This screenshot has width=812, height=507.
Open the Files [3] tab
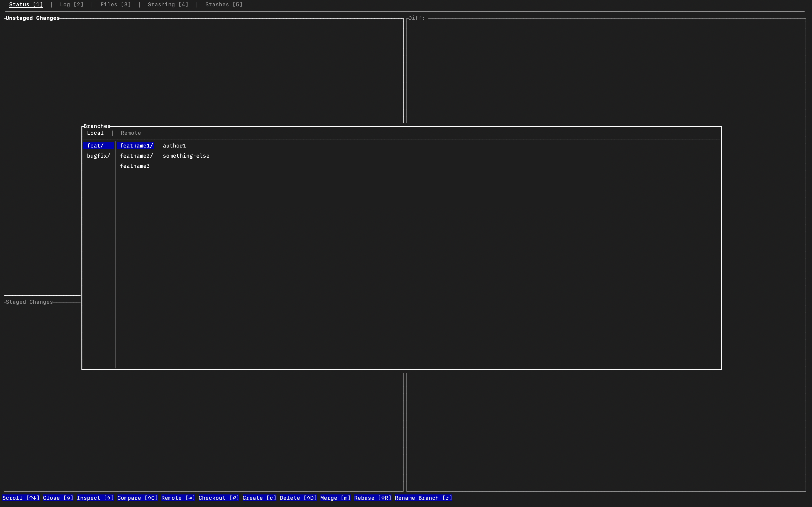point(116,4)
